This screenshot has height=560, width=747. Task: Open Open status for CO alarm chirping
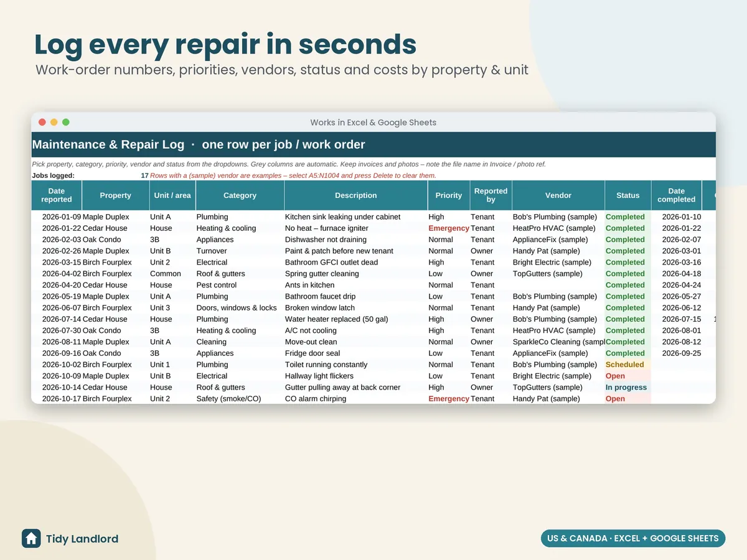coord(628,399)
